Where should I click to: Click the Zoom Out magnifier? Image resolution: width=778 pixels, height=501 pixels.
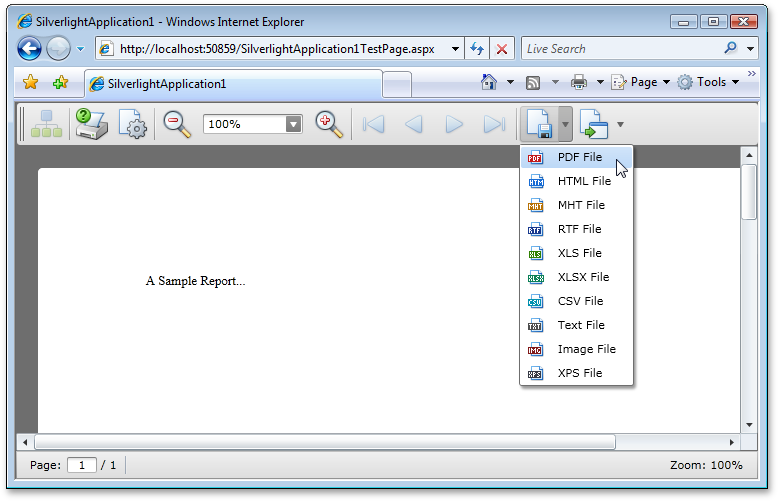point(177,124)
